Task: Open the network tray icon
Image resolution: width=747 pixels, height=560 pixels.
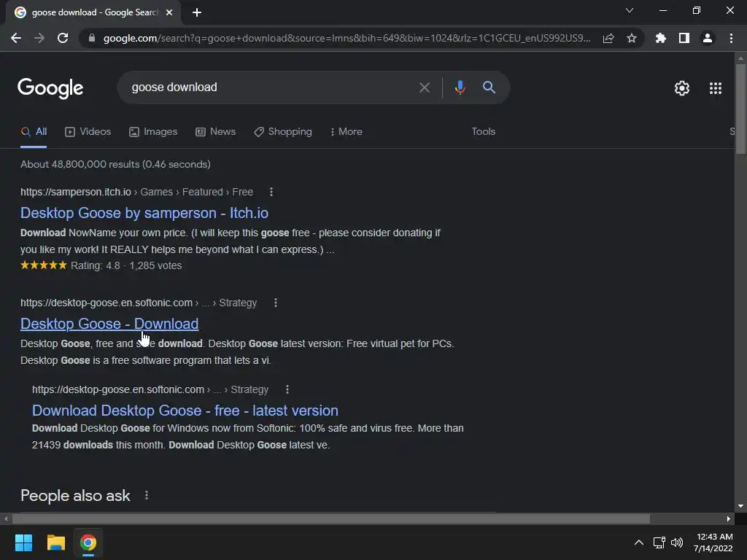Action: point(659,542)
